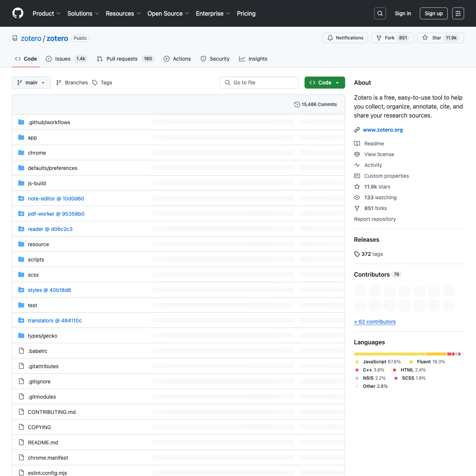This screenshot has width=476, height=476.
Task: Click the Fork icon
Action: point(379,38)
